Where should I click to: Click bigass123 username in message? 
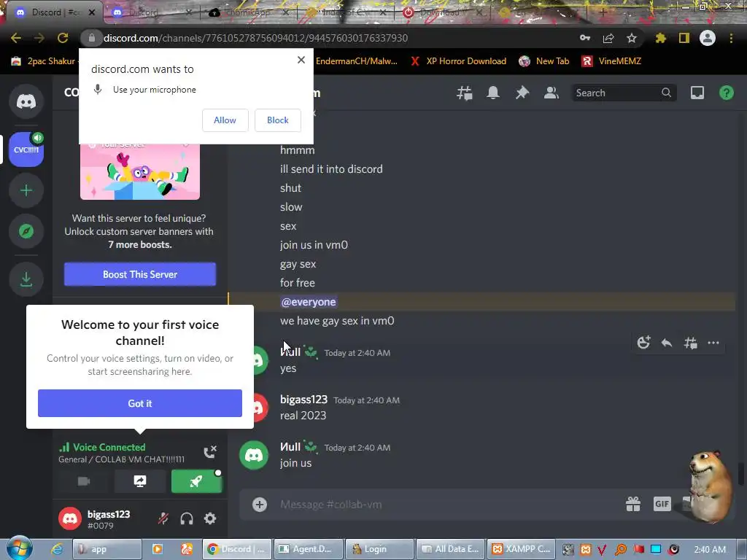[x=304, y=400]
